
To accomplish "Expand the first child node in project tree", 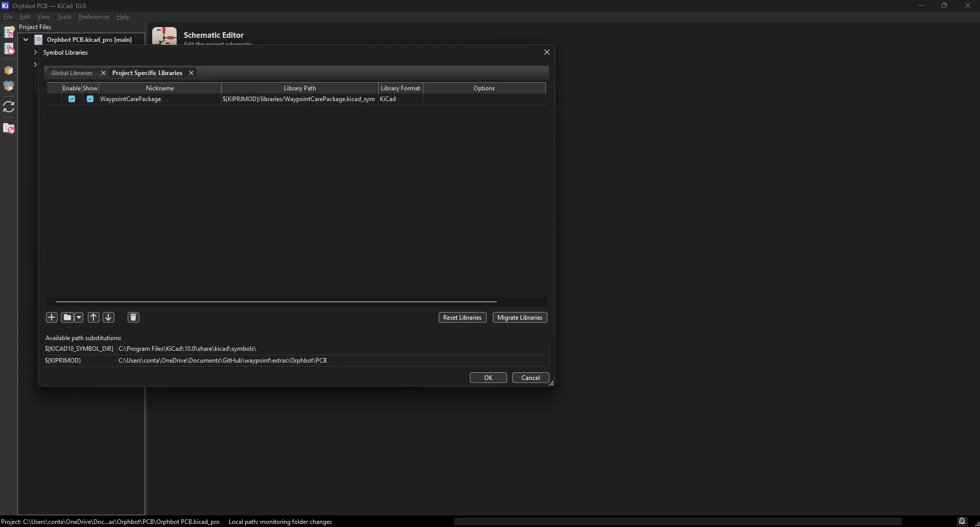I will (x=35, y=53).
